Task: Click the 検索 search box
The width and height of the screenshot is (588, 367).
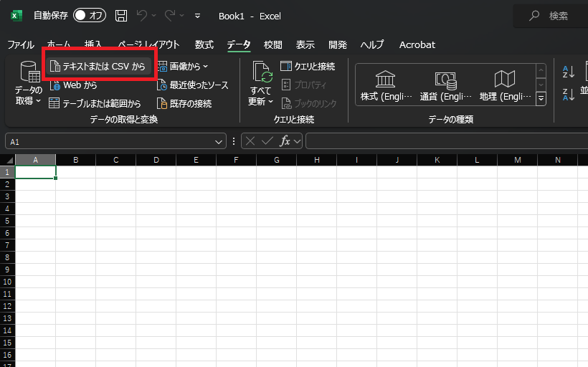Action: tap(550, 16)
